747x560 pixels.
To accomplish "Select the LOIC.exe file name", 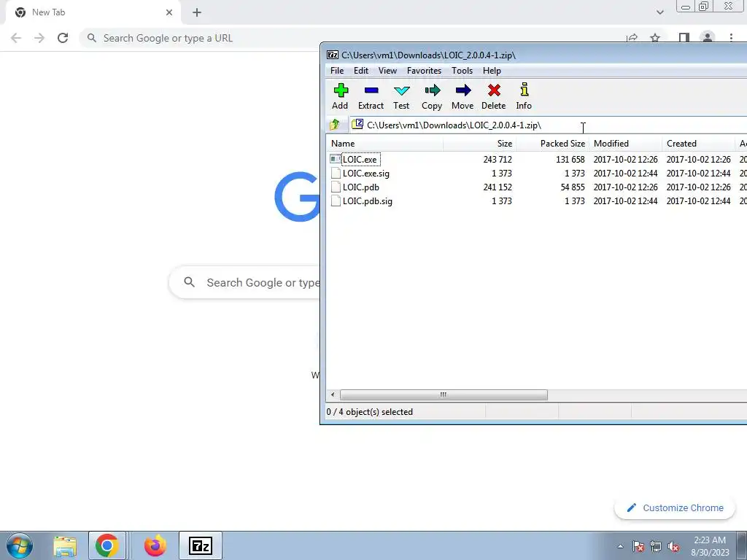I will coord(360,160).
